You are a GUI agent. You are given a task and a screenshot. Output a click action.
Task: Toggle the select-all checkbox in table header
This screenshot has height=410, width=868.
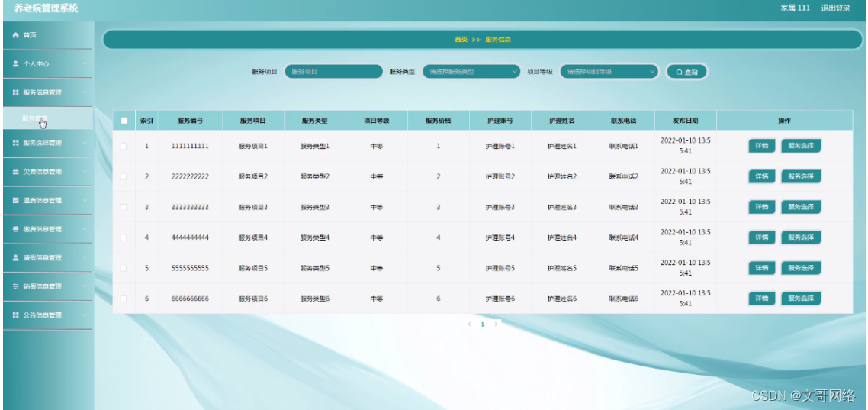click(x=124, y=120)
